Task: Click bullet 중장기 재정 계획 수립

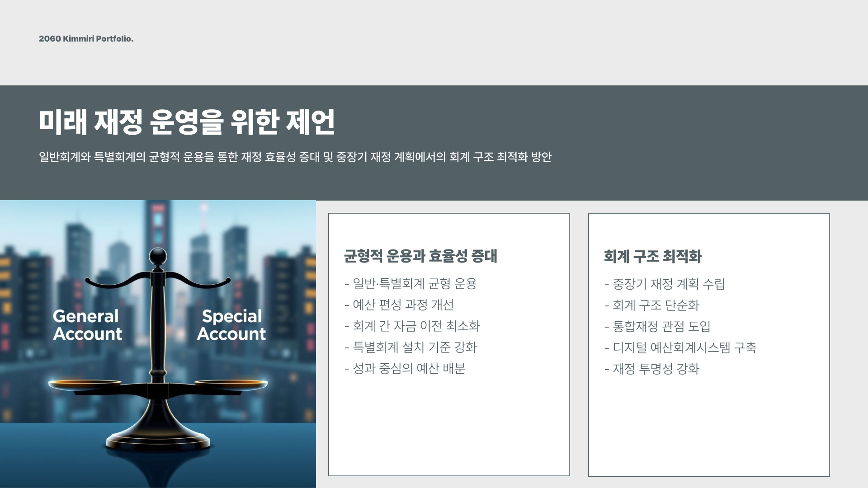Action: [665, 284]
